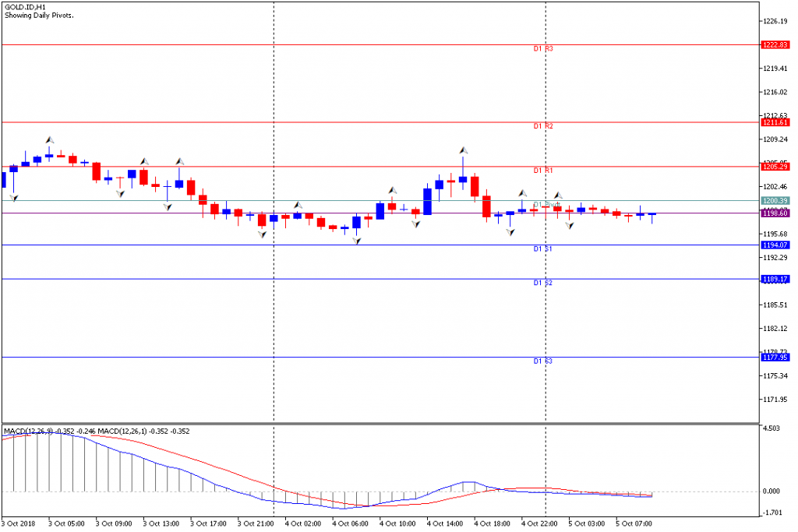Select the D1 R1 price tag 1205.29

[x=775, y=167]
